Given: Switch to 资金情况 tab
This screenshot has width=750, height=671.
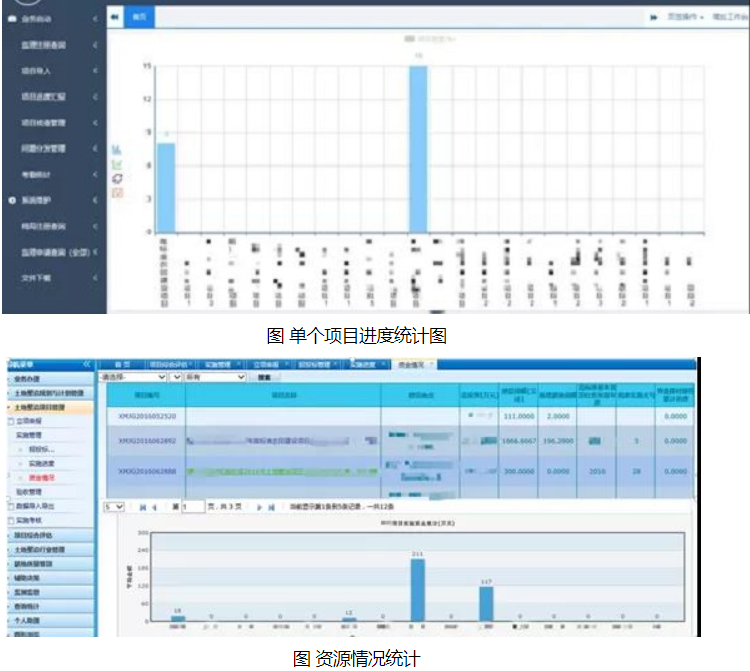Looking at the screenshot, I should [412, 365].
